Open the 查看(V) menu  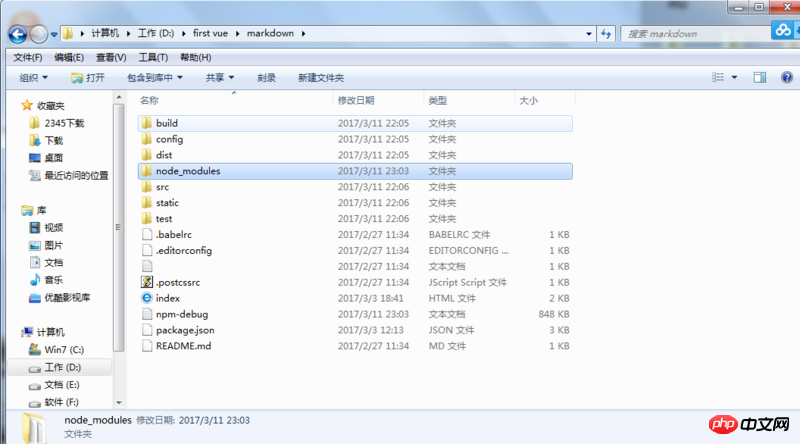click(x=111, y=57)
